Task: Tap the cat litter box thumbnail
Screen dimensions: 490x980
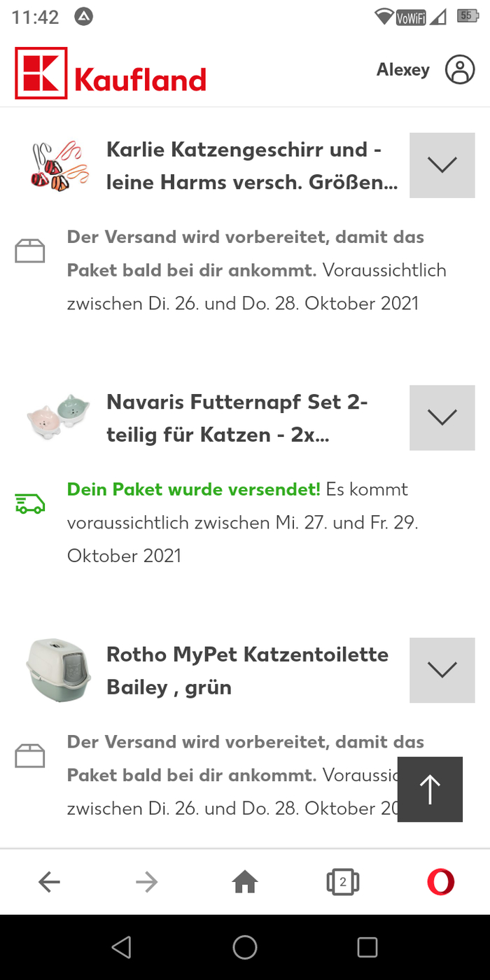Action: click(x=58, y=670)
